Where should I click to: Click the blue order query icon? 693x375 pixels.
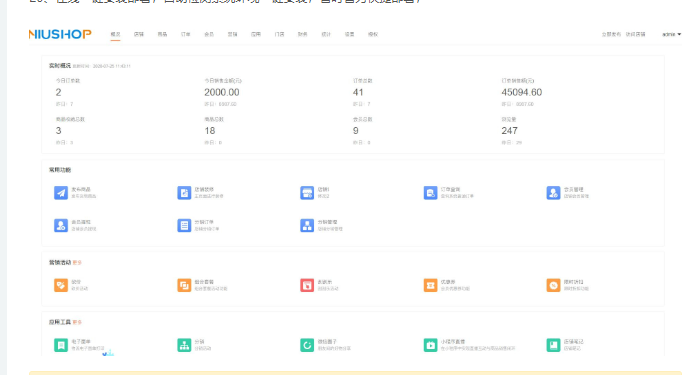[430, 193]
